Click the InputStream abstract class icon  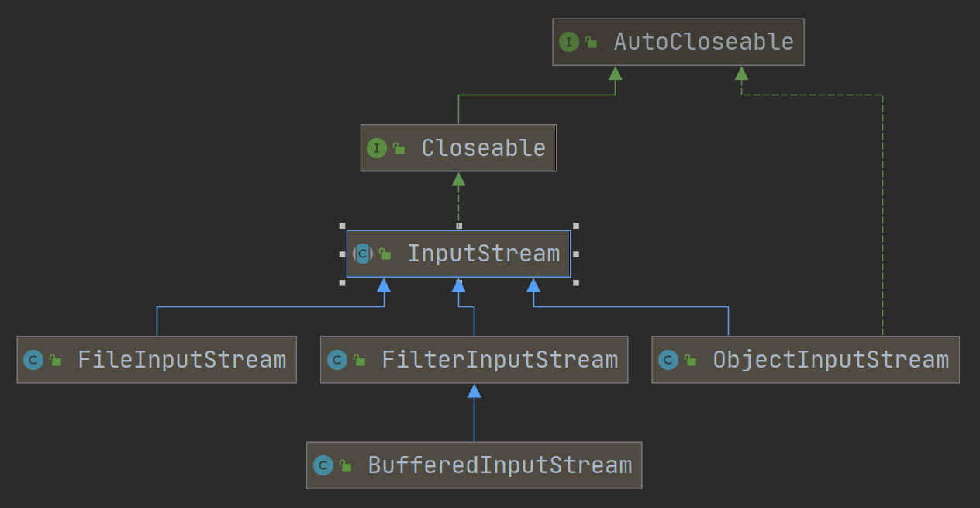362,254
